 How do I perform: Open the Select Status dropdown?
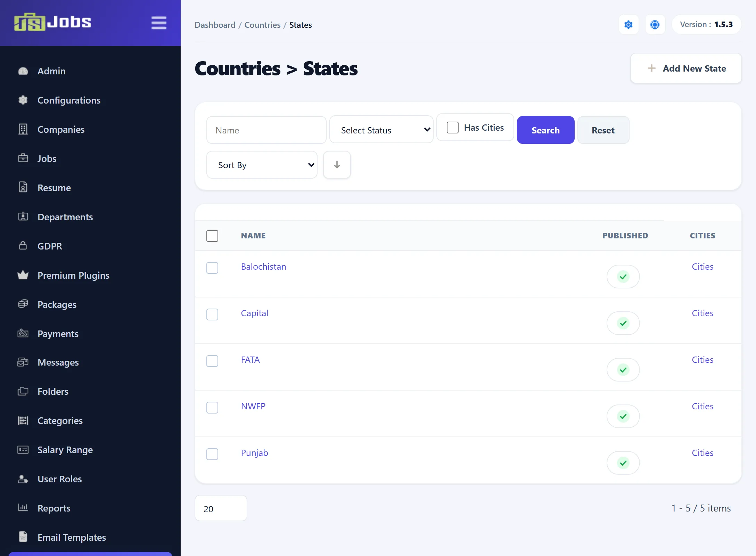click(381, 130)
